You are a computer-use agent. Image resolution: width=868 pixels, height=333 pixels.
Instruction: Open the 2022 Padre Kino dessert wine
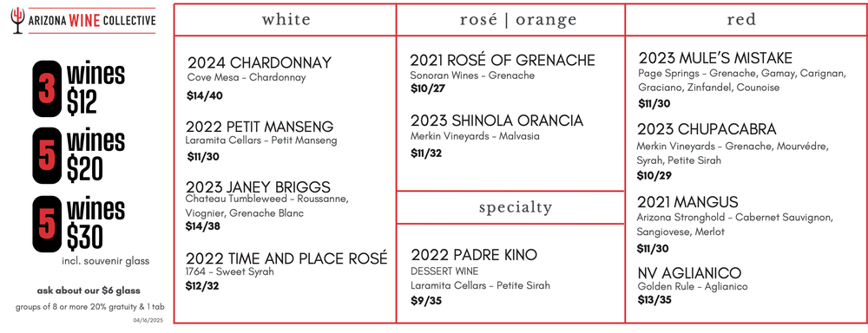[474, 255]
